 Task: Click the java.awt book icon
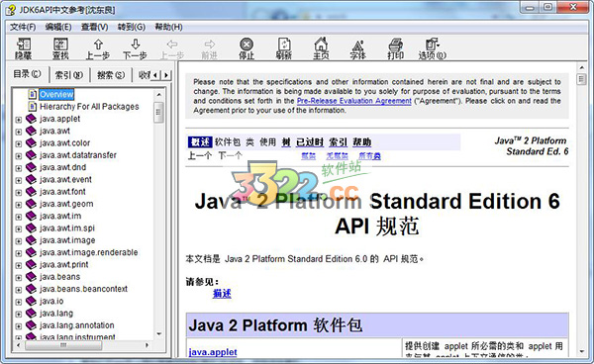coord(31,131)
